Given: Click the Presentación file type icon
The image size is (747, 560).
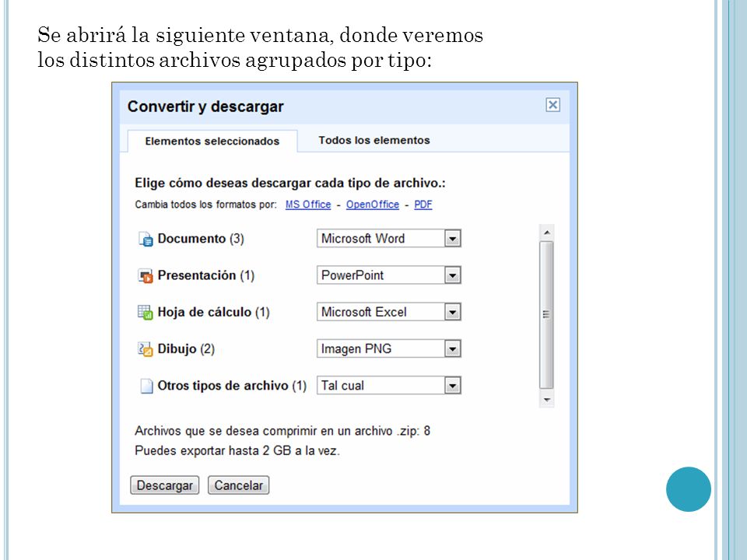Looking at the screenshot, I should click(x=146, y=275).
